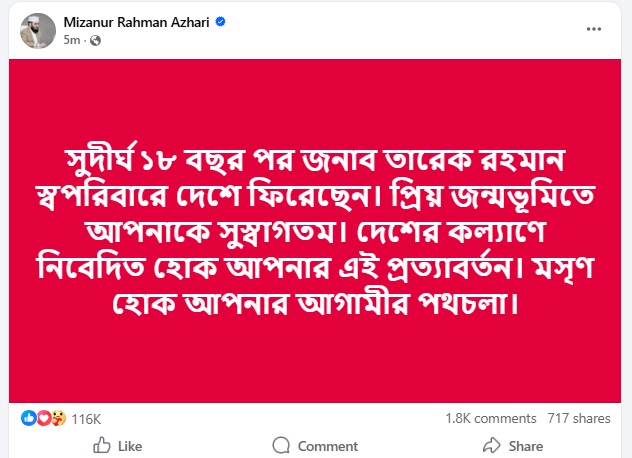Click the red heart reaction emoji
Viewport: 632px width, 458px height.
tap(44, 419)
